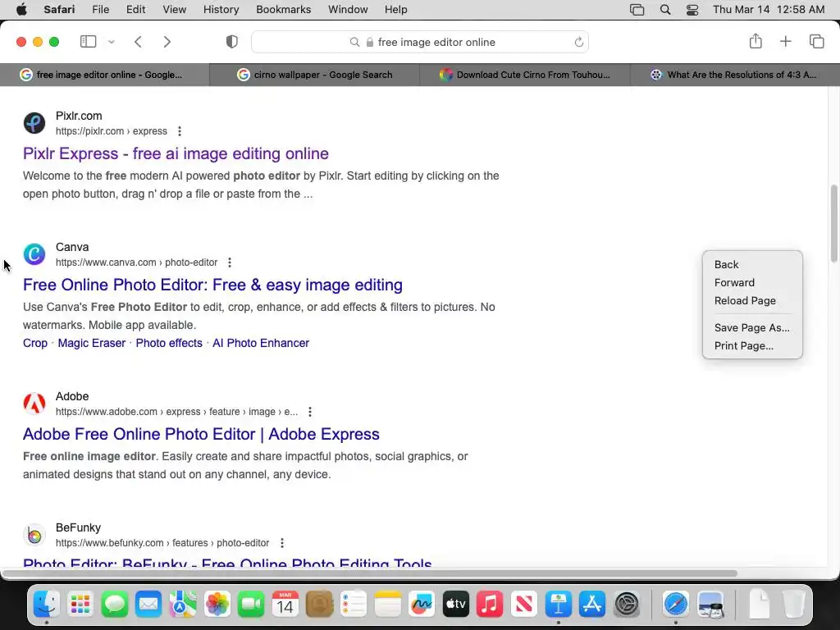Image resolution: width=840 pixels, height=630 pixels.
Task: Open the Edit menu
Action: (x=135, y=10)
